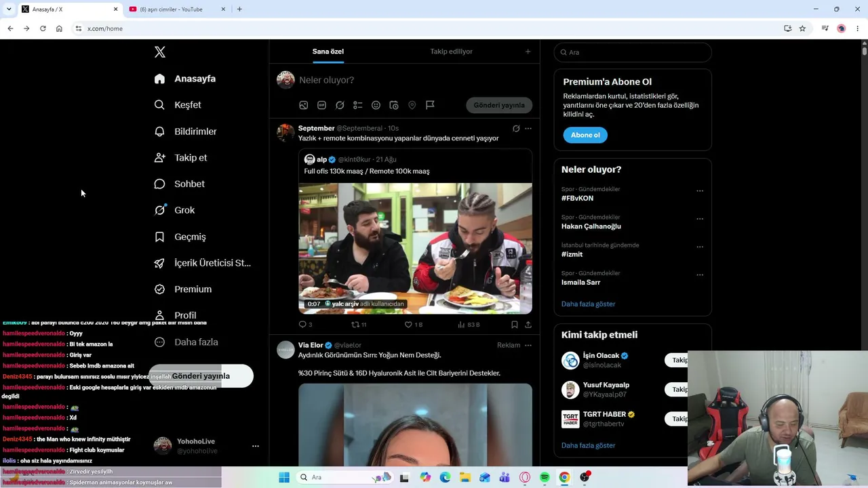
Task: Open File Explorer from the taskbar
Action: (465, 477)
